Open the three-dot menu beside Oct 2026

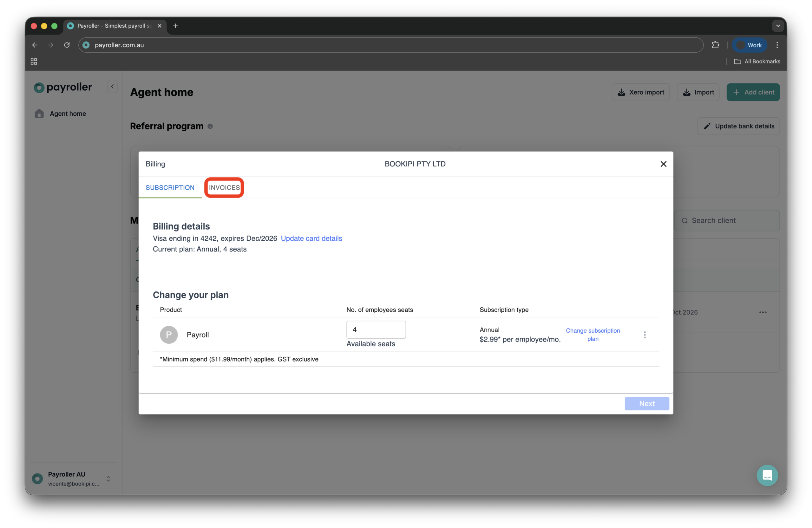[763, 312]
